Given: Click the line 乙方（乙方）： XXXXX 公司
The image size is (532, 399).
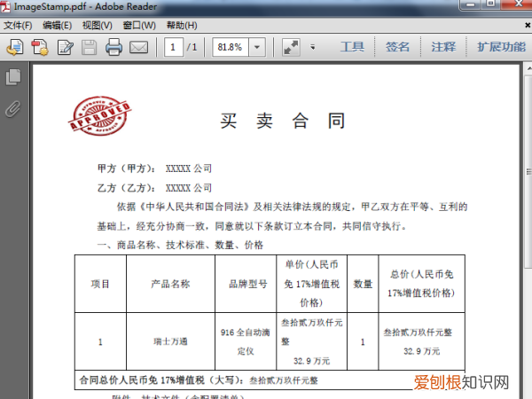Looking at the screenshot, I should pos(154,188).
